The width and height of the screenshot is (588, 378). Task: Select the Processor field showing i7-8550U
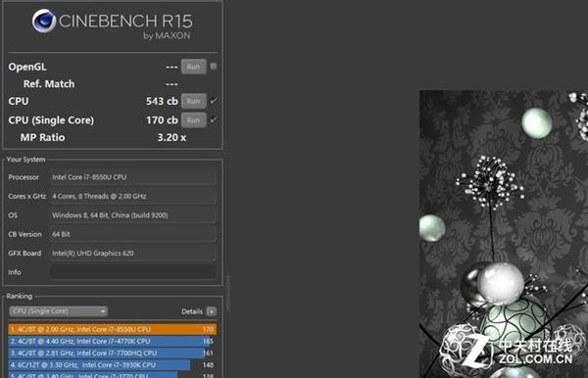[x=132, y=177]
